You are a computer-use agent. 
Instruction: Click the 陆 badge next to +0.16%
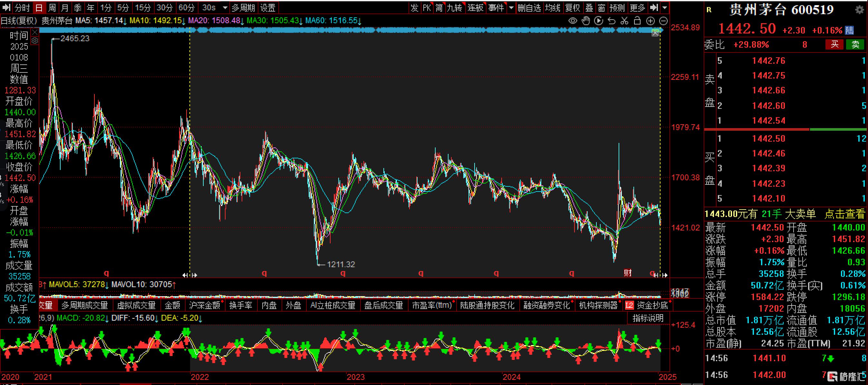[x=849, y=30]
